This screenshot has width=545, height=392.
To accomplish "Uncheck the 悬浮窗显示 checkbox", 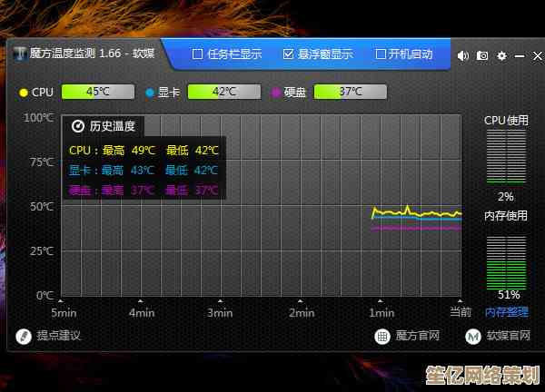I will coord(289,54).
